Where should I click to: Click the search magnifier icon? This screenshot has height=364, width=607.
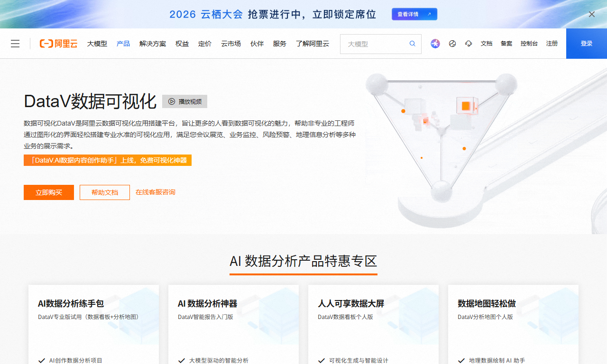pos(413,44)
